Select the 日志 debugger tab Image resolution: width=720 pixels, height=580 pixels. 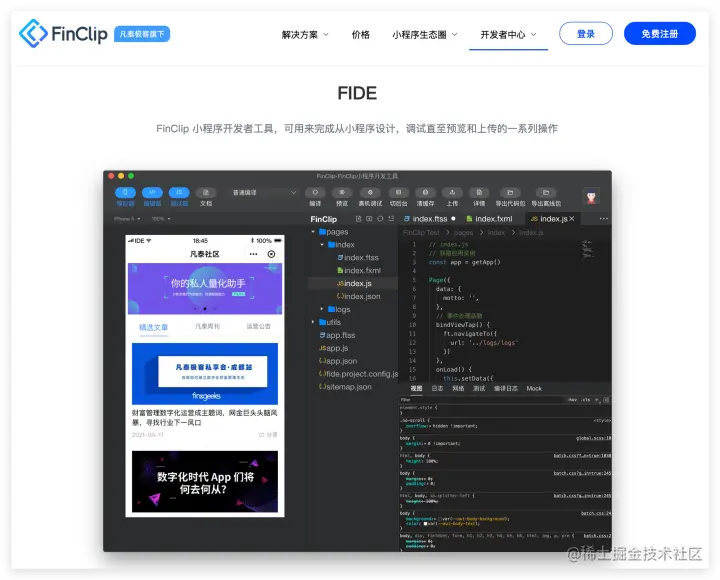[x=437, y=389]
